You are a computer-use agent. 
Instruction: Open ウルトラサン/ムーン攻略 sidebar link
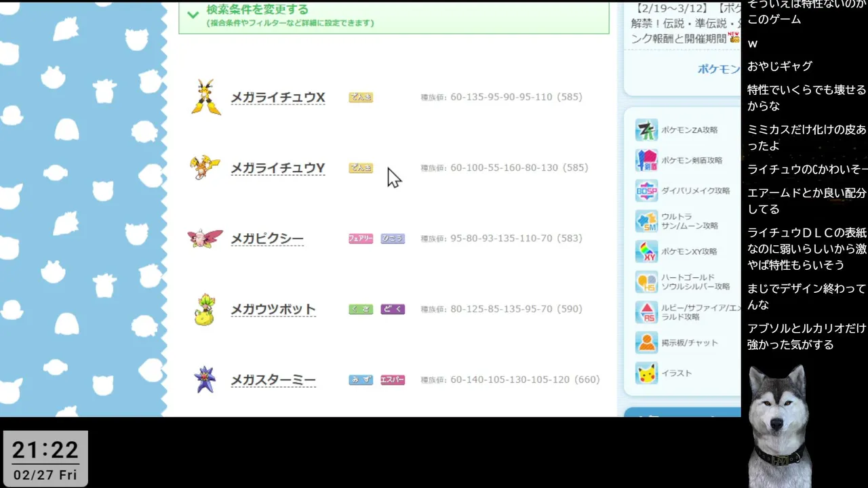(690, 221)
